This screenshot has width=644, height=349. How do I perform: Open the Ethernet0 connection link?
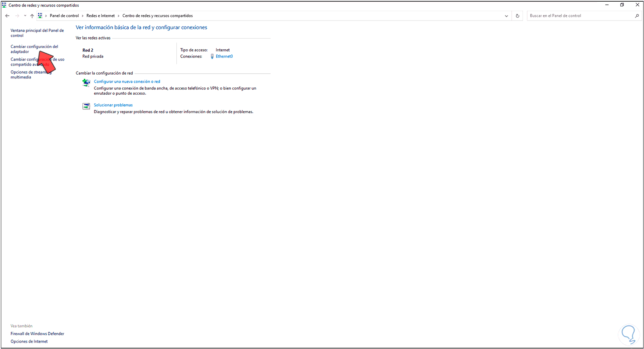224,56
